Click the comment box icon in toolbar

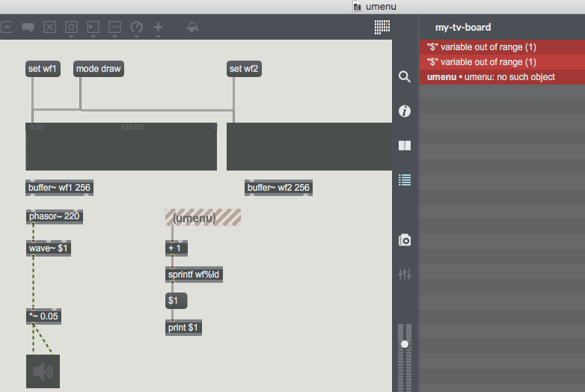click(x=28, y=28)
